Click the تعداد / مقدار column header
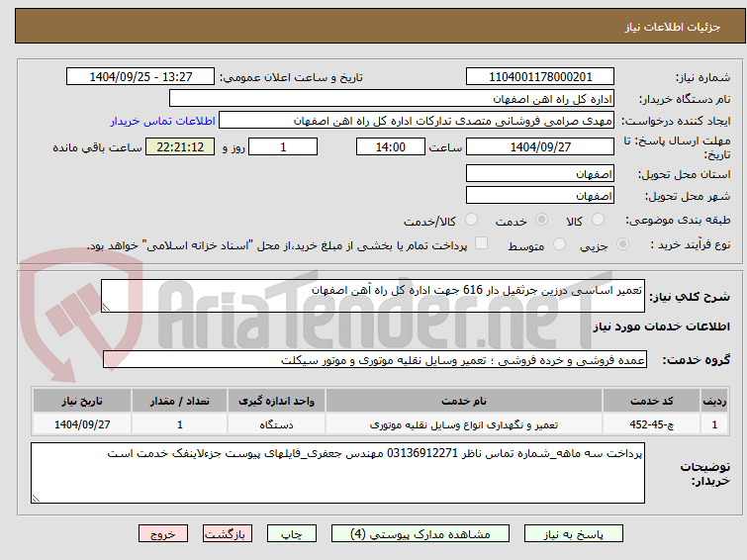This screenshot has width=747, height=560. point(180,401)
